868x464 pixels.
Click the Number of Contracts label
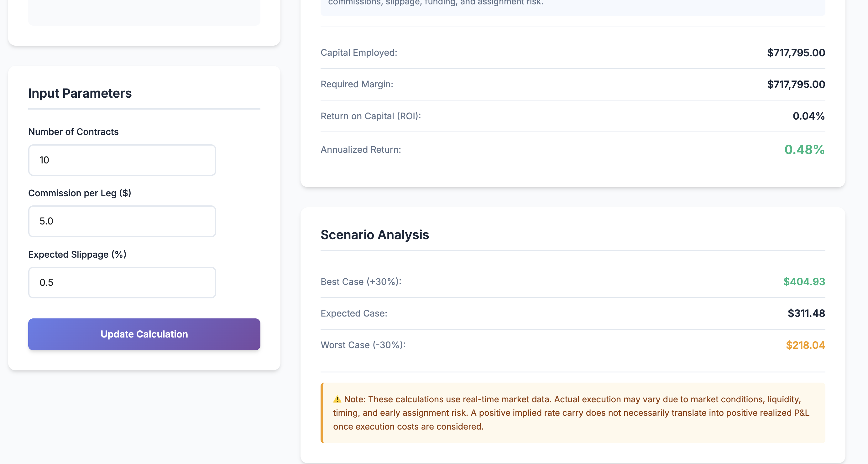pyautogui.click(x=73, y=132)
